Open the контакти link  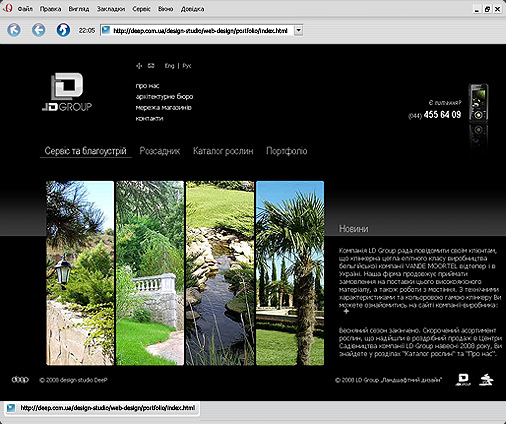point(149,118)
